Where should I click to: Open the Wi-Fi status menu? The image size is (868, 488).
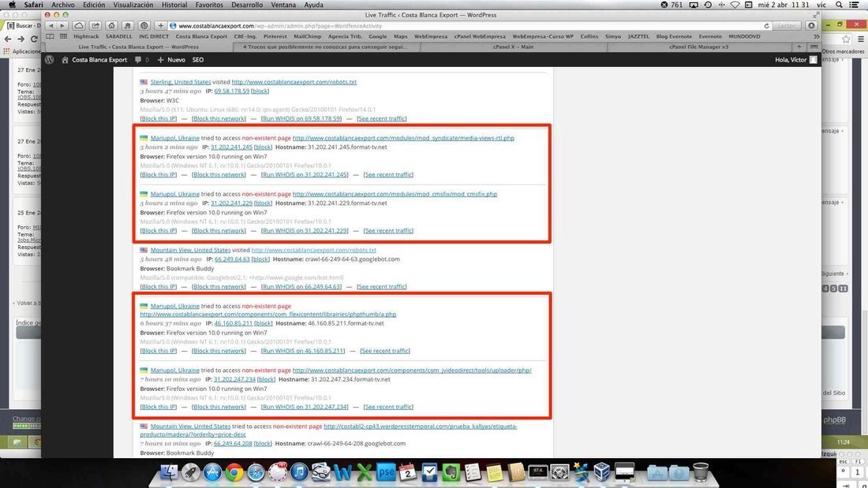735,5
